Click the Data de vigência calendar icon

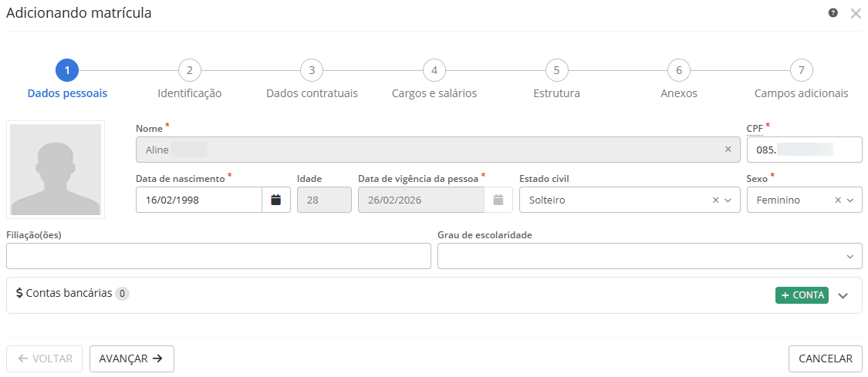[x=498, y=200]
